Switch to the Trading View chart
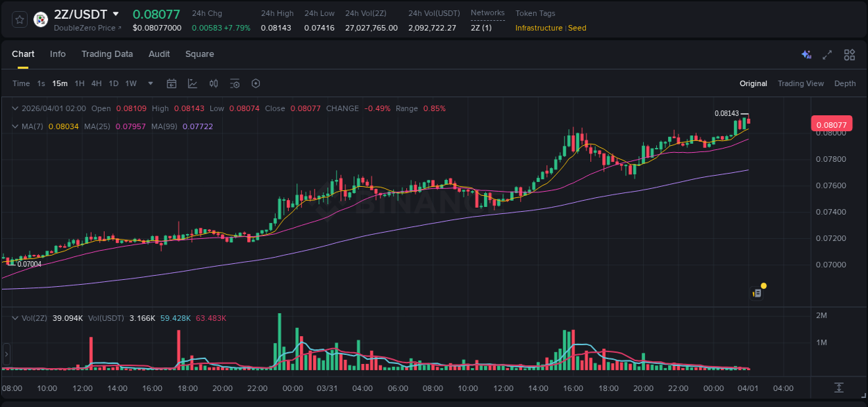This screenshot has width=868, height=407. (801, 83)
